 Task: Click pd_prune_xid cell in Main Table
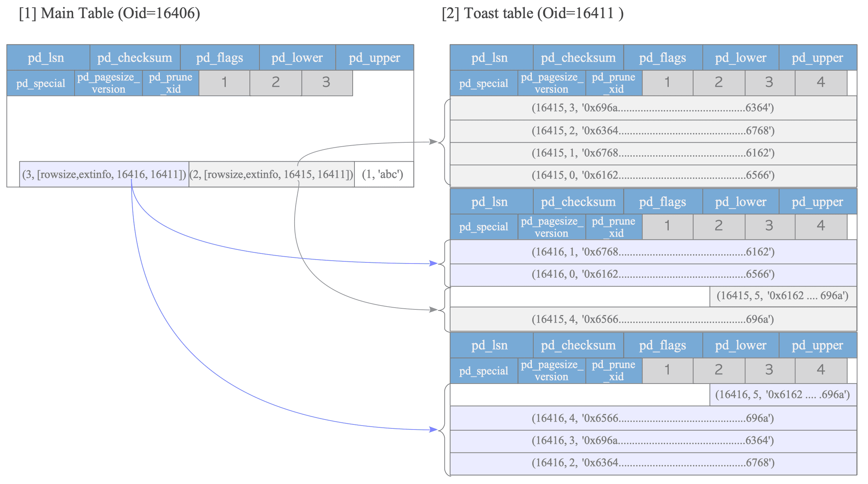[x=171, y=83]
